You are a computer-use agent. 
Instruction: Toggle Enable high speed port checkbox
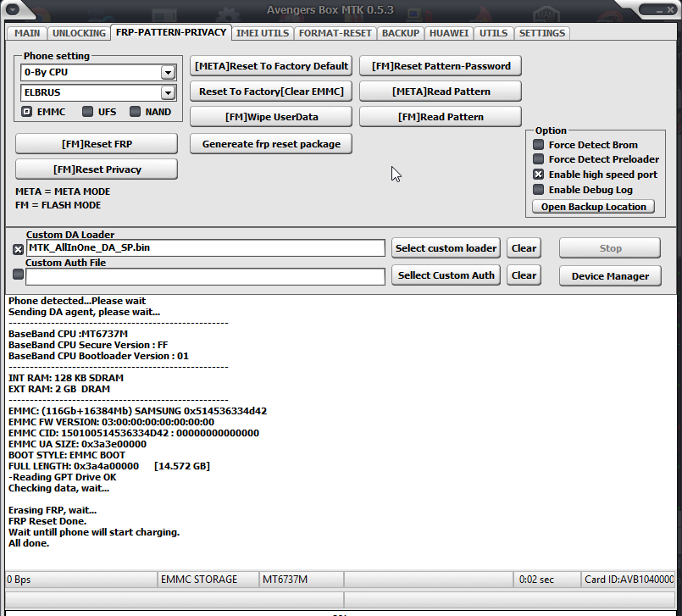click(539, 175)
